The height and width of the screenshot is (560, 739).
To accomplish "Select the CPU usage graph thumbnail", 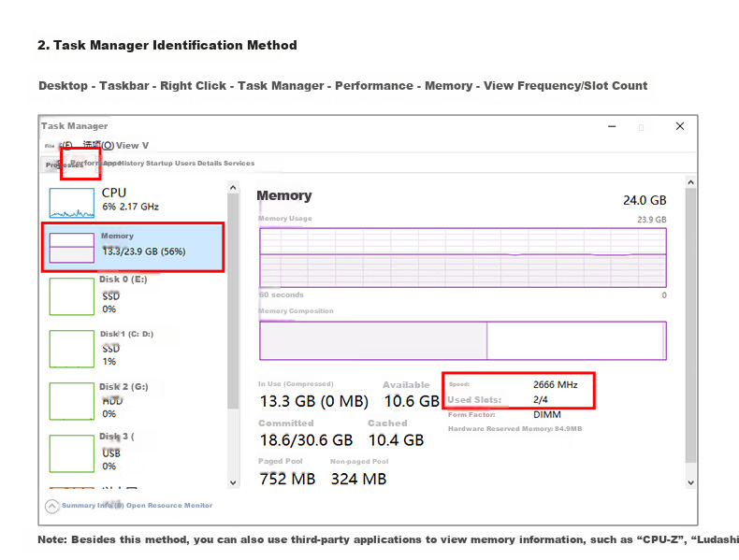I will (x=72, y=203).
